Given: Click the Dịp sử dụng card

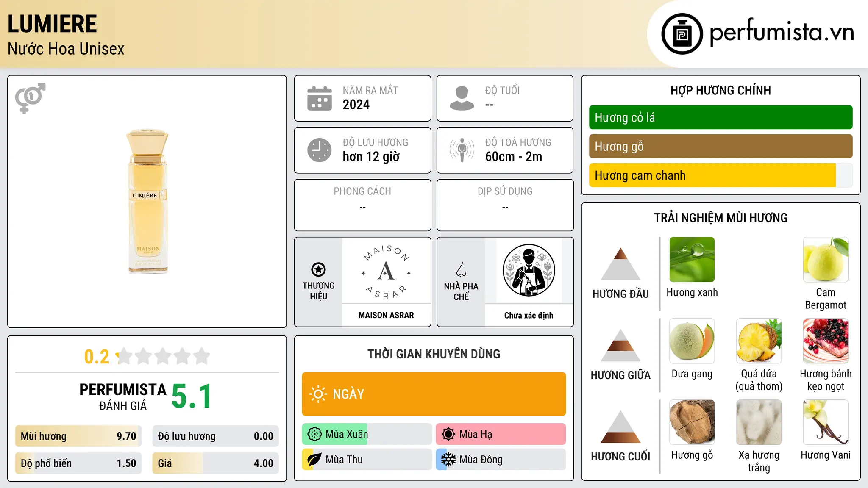Looking at the screenshot, I should 505,205.
